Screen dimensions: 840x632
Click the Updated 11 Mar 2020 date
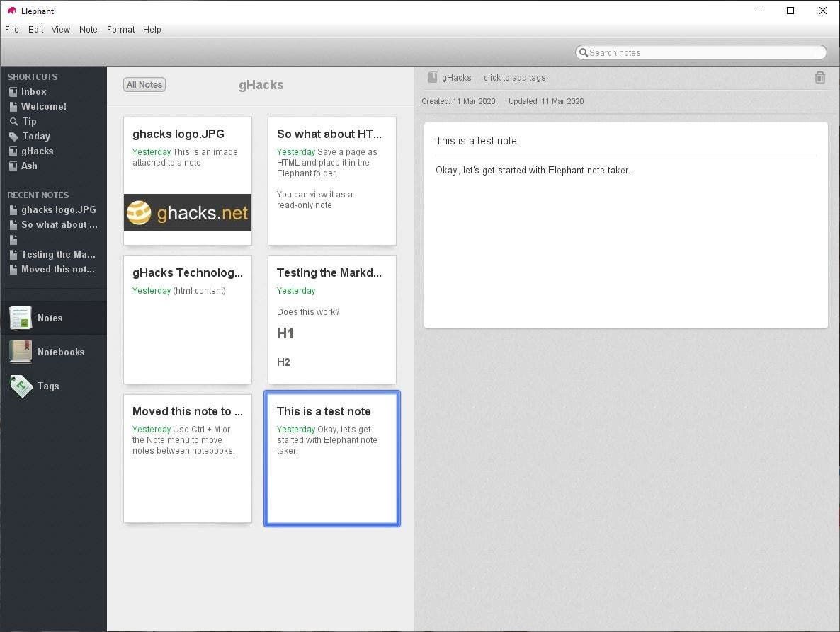546,101
